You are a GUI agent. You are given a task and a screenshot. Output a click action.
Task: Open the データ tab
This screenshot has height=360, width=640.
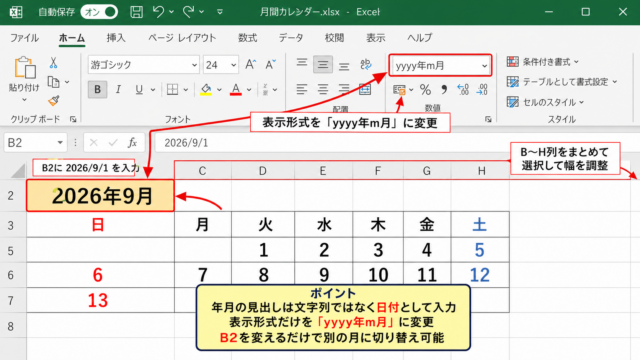[291, 38]
